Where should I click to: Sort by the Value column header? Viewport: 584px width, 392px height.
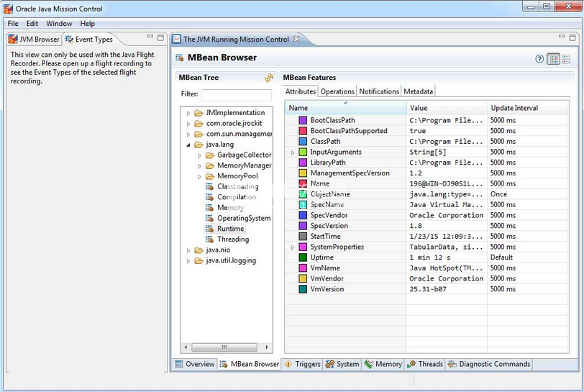447,108
